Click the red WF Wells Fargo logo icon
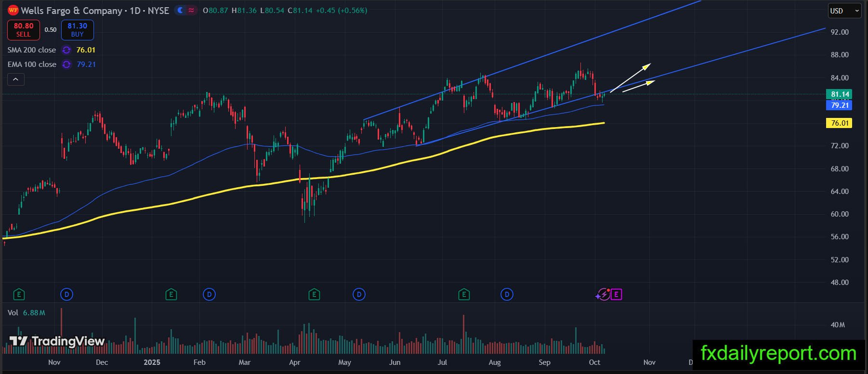The width and height of the screenshot is (868, 374). pos(13,10)
